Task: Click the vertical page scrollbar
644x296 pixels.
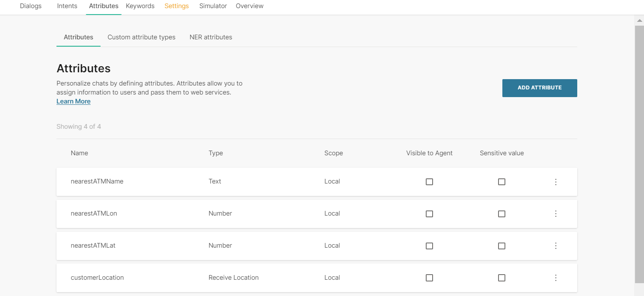Action: pyautogui.click(x=639, y=150)
